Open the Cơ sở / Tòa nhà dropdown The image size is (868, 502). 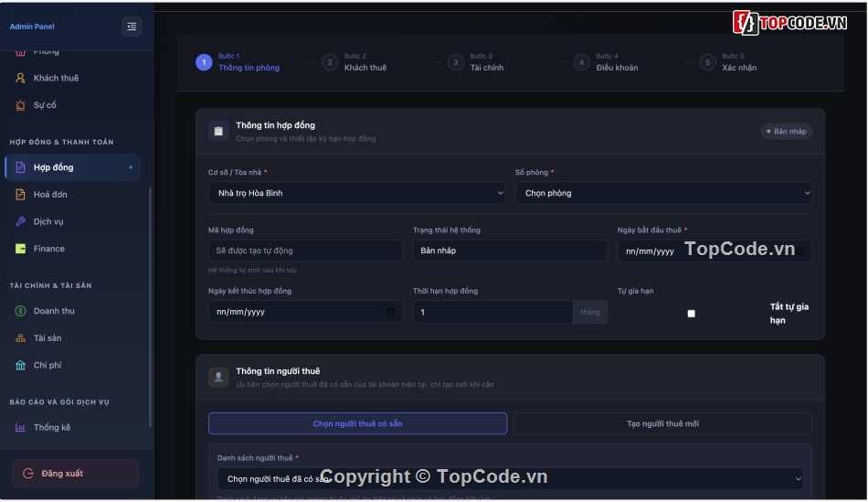click(x=356, y=193)
